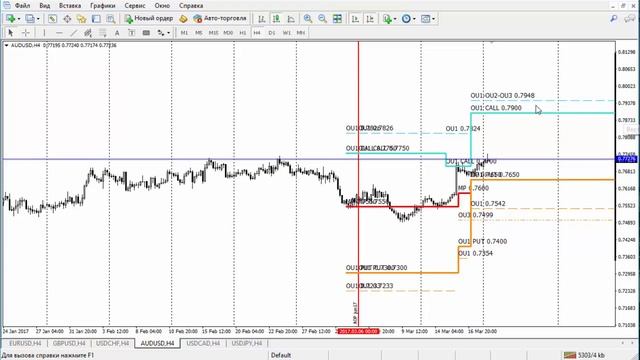This screenshot has width=640, height=360.
Task: Zoom out of the chart
Action: (x=322, y=18)
